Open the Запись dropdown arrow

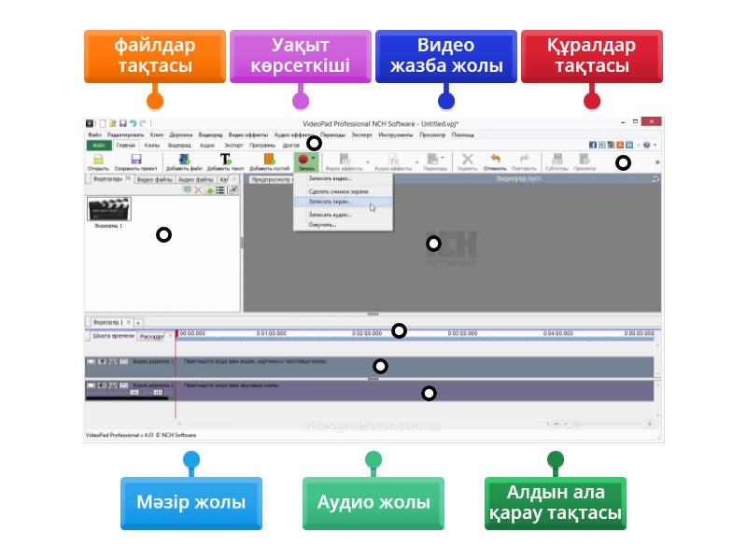pos(313,158)
